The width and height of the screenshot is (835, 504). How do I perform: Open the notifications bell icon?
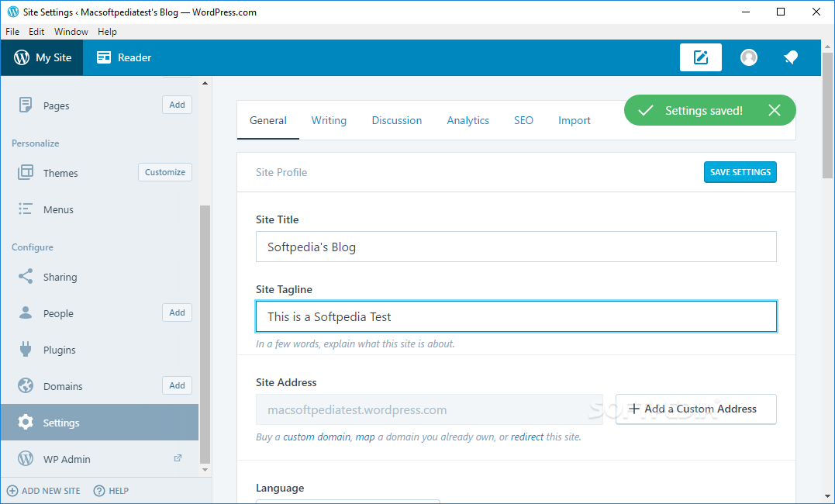[791, 57]
